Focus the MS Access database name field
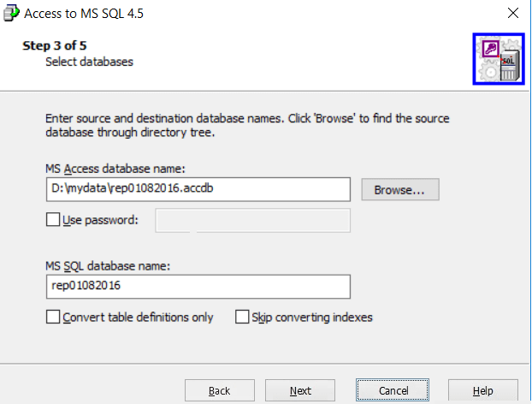 (x=198, y=189)
